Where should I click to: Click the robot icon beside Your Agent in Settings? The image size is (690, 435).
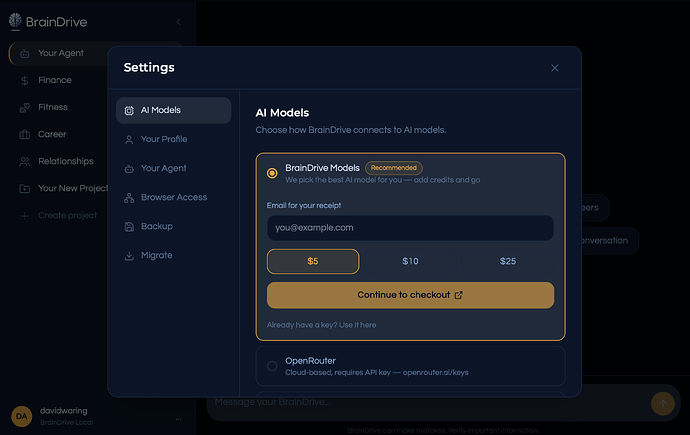tap(129, 169)
